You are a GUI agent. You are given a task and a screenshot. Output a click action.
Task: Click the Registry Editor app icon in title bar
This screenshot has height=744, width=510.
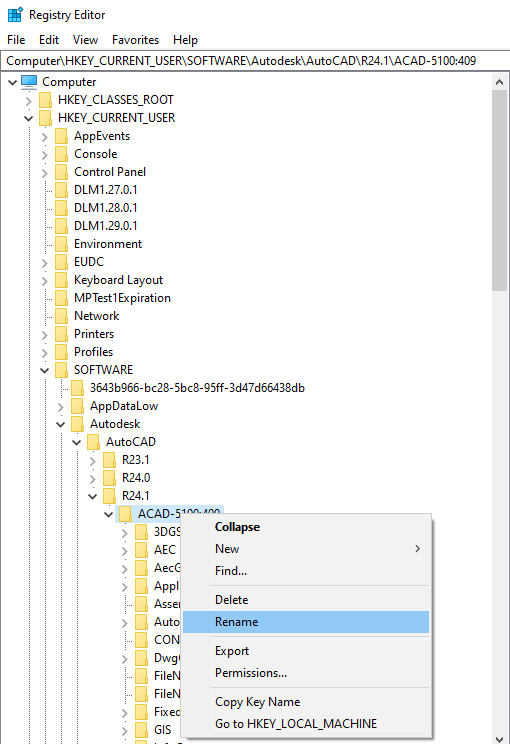point(15,15)
